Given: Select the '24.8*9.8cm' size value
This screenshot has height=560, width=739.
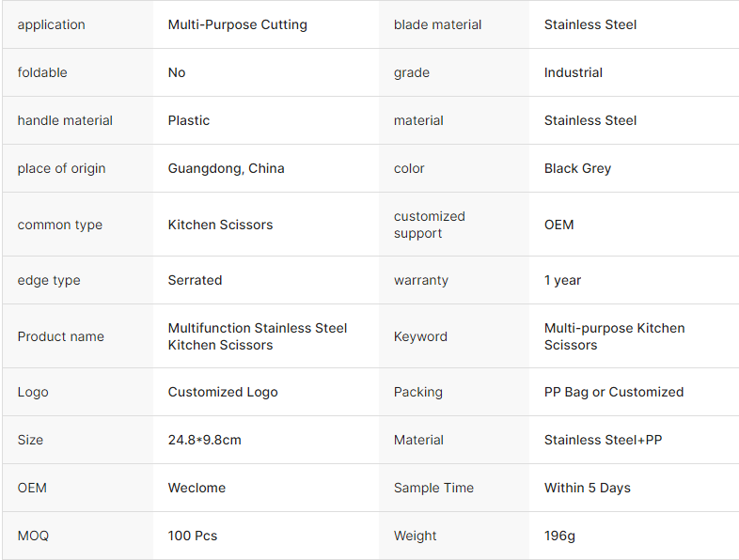Looking at the screenshot, I should [x=204, y=440].
